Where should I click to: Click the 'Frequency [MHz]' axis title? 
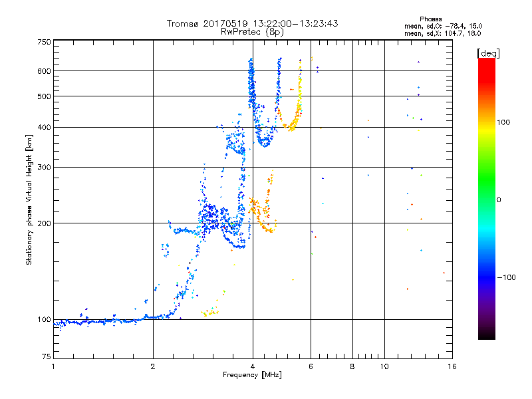252,375
